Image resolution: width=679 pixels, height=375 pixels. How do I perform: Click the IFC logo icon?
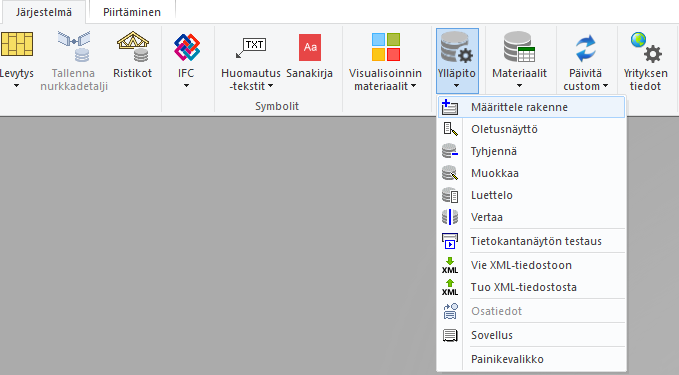tap(187, 47)
